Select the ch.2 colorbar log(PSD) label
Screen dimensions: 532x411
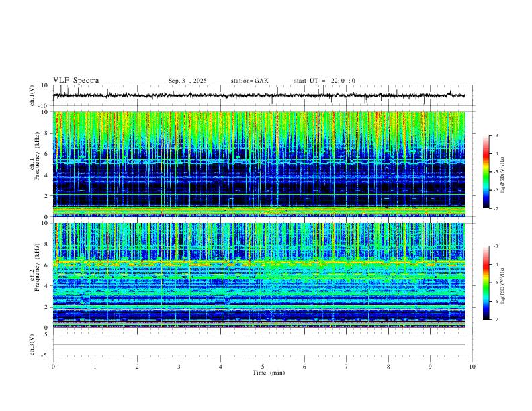pos(503,285)
